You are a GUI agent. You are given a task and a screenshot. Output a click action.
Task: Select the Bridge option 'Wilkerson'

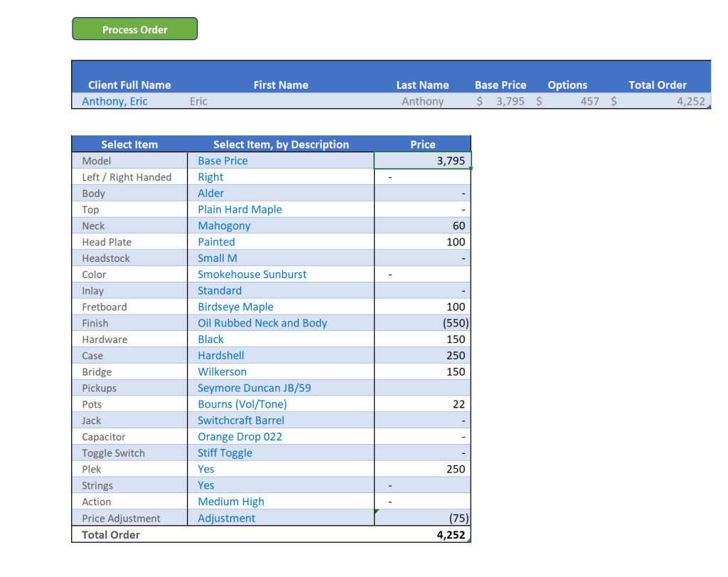coord(281,371)
